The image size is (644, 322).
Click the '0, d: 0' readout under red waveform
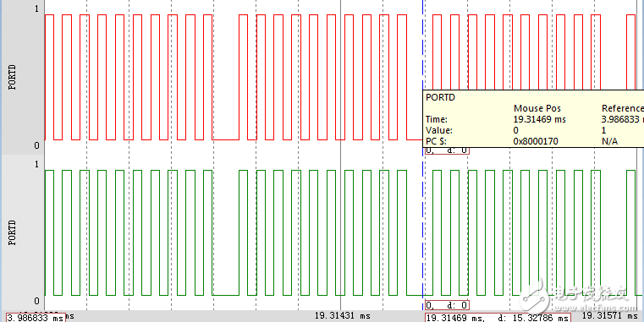point(447,150)
